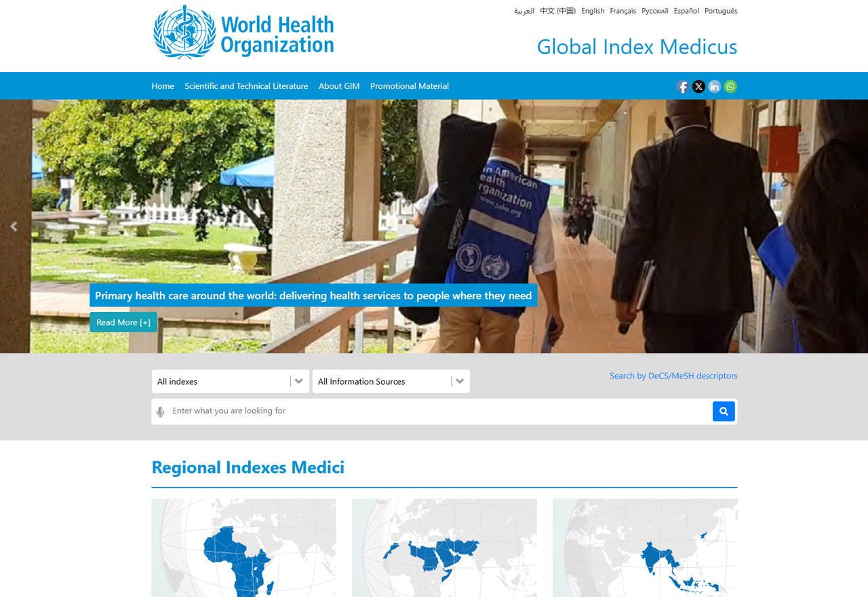
Task: Click the Read More [+] button
Action: click(x=123, y=322)
